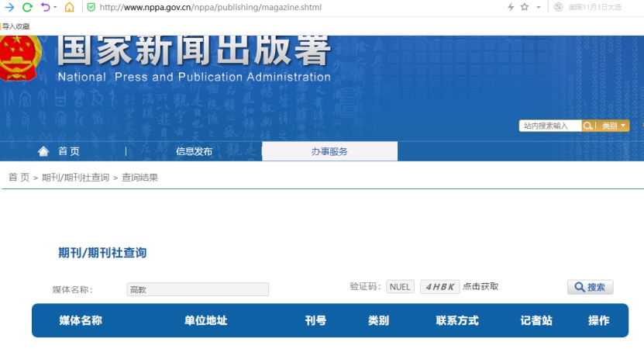Bookmark page with the star icon
644x349 pixels.
click(x=525, y=7)
